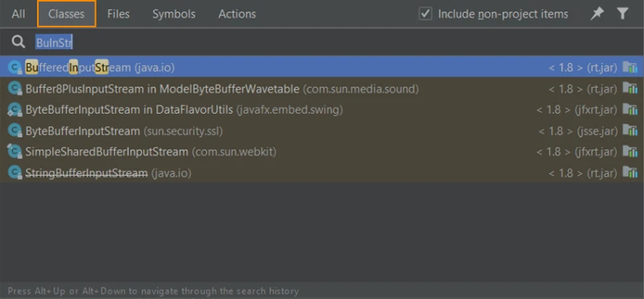This screenshot has width=644, height=299.
Task: Click library icon on StringBufferInputStream row
Action: coord(630,172)
